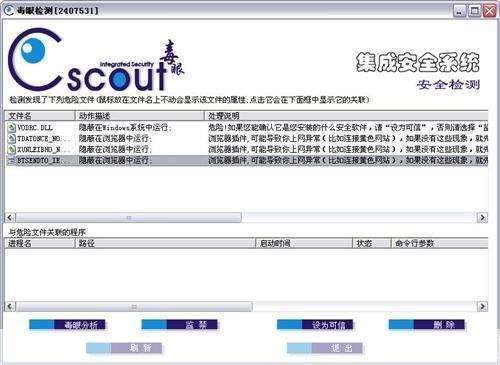Click the 毒眼分析 button
The width and height of the screenshot is (500, 365).
click(67, 324)
